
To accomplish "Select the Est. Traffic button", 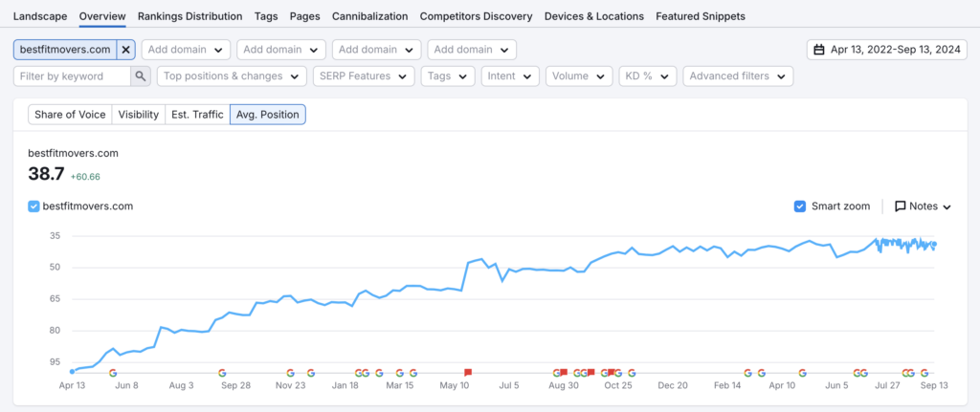I will [196, 115].
